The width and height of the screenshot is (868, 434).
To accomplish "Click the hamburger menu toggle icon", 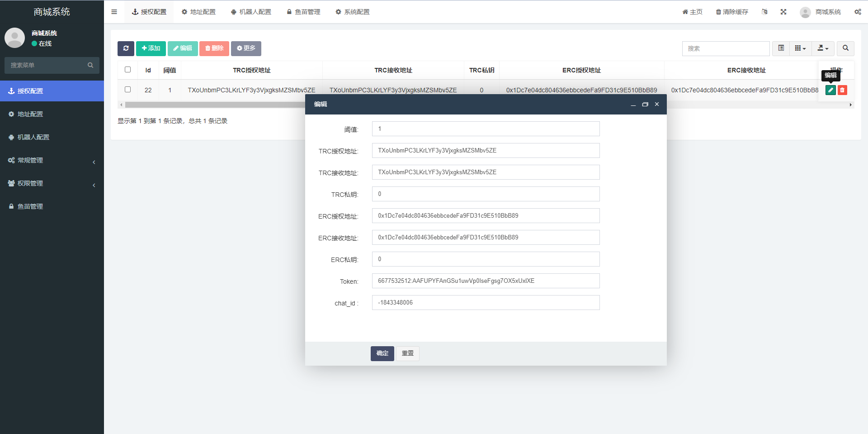I will [x=114, y=12].
